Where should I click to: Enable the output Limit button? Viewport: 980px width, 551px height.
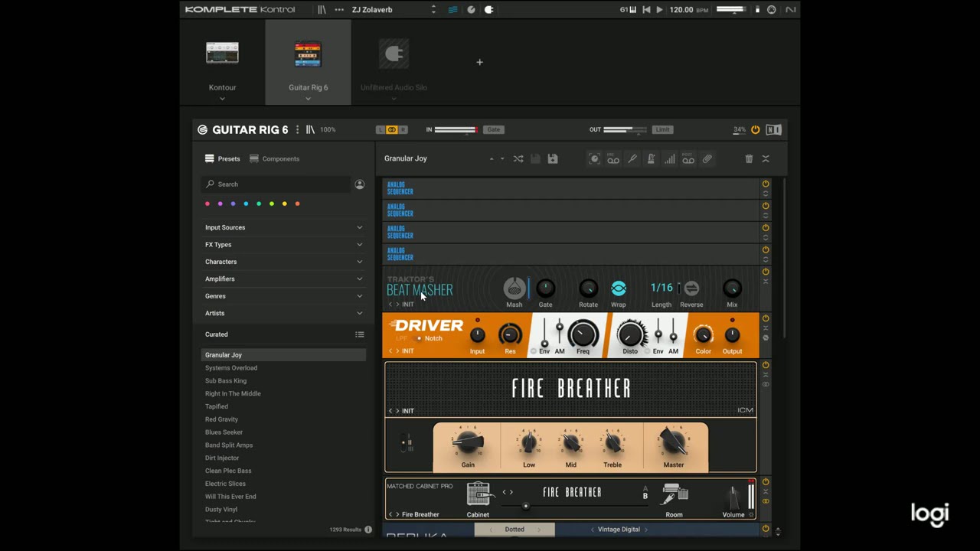[x=663, y=129]
